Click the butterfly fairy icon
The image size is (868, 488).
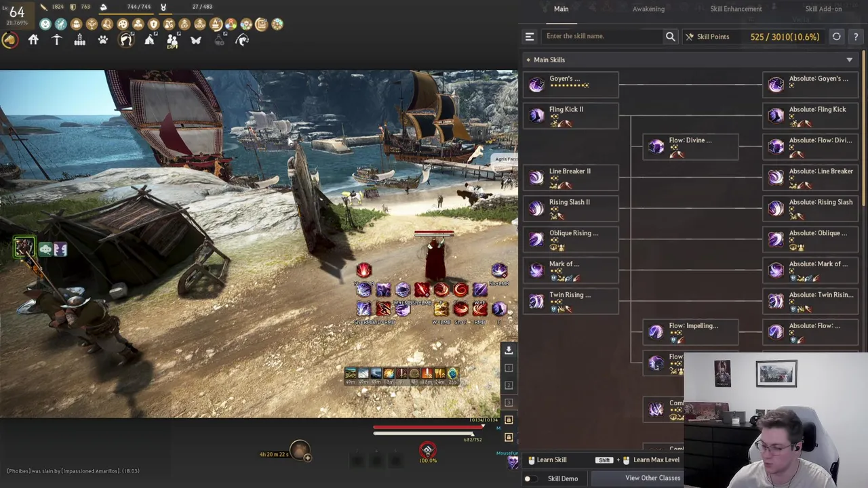[x=196, y=40]
